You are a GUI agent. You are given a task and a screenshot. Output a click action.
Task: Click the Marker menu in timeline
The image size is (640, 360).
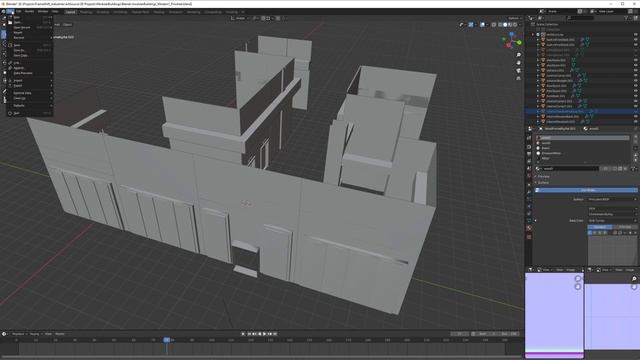click(x=60, y=334)
